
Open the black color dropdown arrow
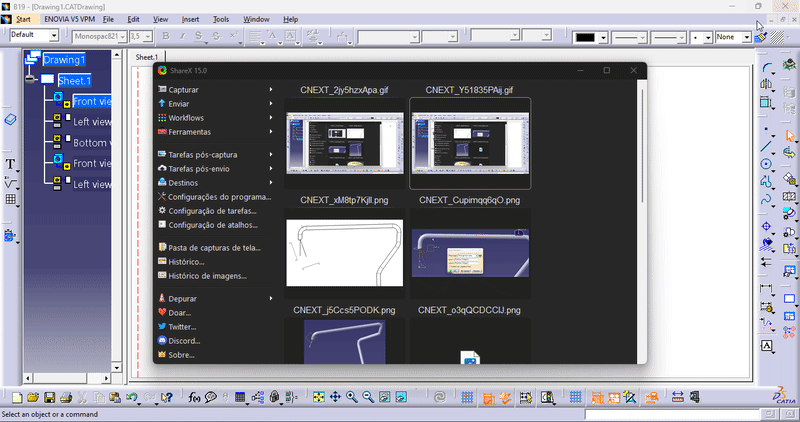tap(603, 38)
